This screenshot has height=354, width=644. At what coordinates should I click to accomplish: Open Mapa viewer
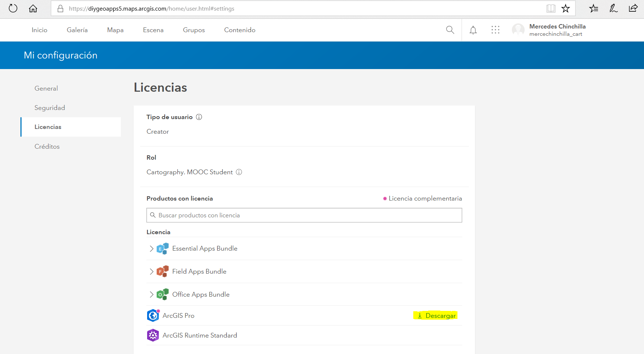pos(115,30)
